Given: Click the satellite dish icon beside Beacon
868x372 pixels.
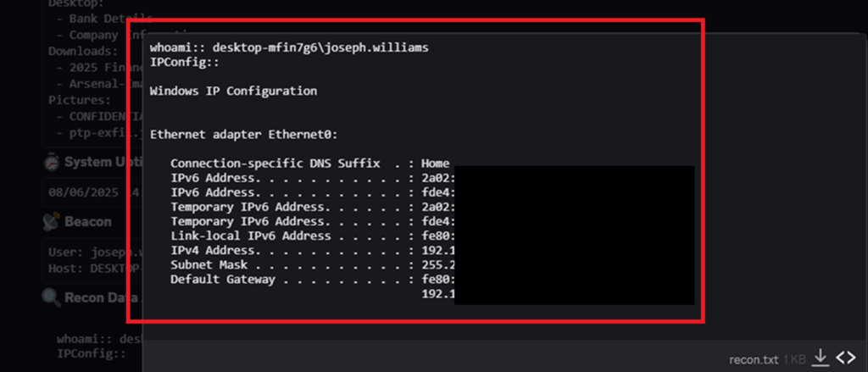Looking at the screenshot, I should (x=52, y=221).
